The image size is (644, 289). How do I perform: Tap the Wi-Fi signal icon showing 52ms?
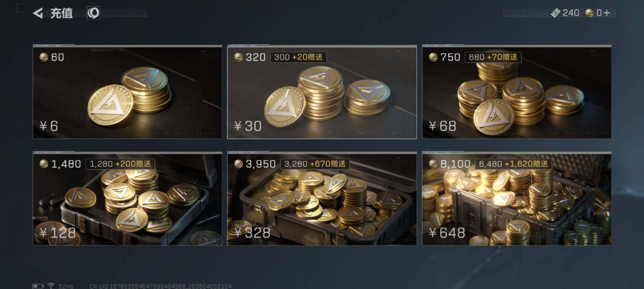[x=51, y=286]
